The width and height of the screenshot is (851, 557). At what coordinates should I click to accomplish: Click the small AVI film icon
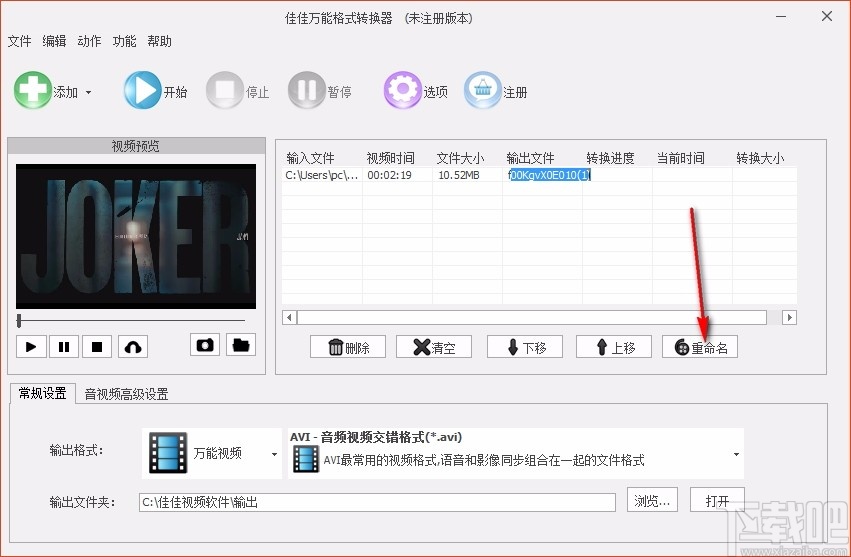pos(306,459)
